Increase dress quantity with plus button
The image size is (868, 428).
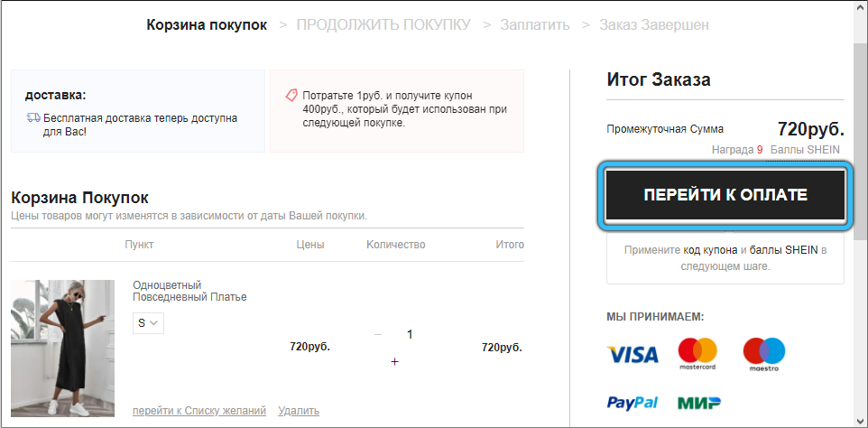[x=394, y=361]
